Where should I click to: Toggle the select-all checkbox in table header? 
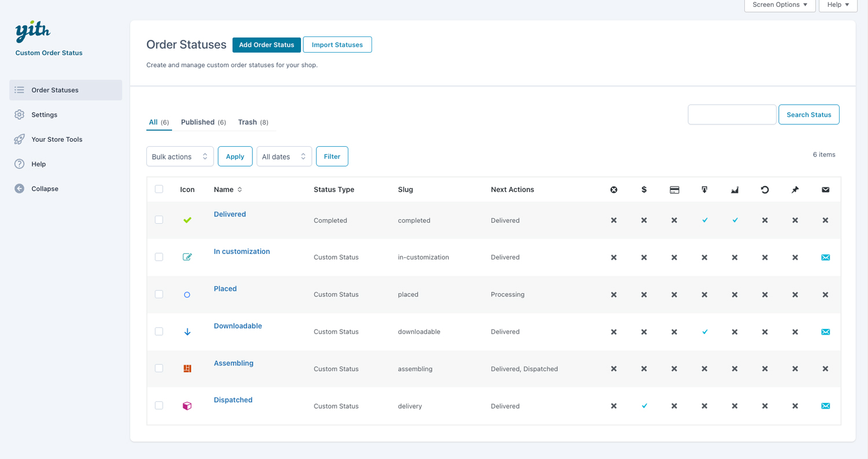tap(159, 189)
